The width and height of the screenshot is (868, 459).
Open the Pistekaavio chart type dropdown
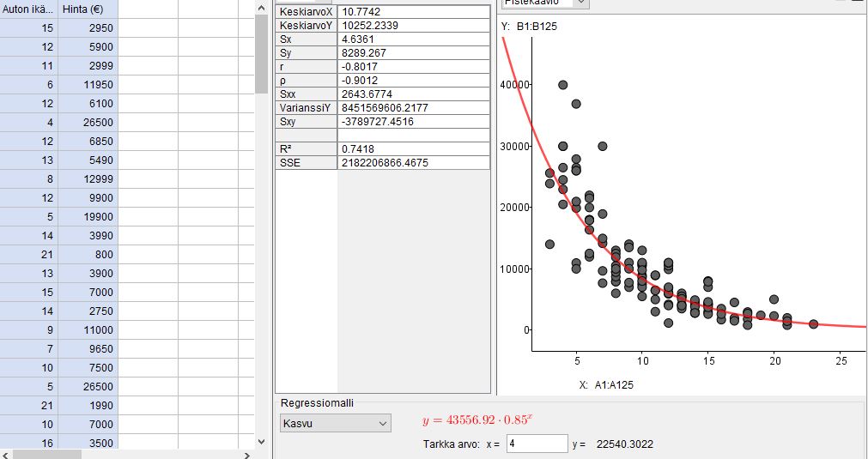(x=546, y=3)
